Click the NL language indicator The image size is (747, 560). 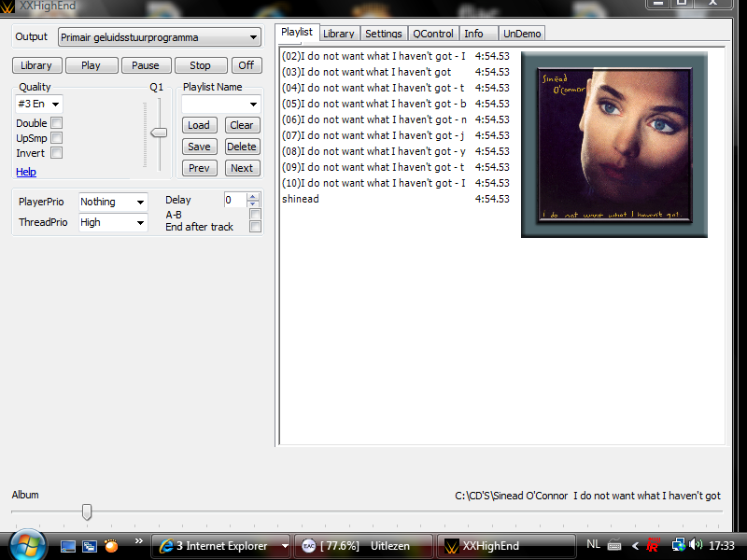coord(593,544)
